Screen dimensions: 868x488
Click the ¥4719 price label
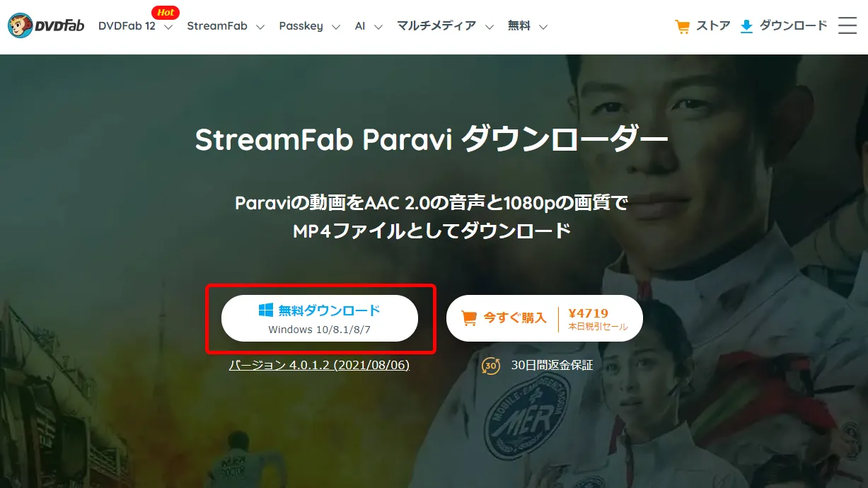coord(589,313)
